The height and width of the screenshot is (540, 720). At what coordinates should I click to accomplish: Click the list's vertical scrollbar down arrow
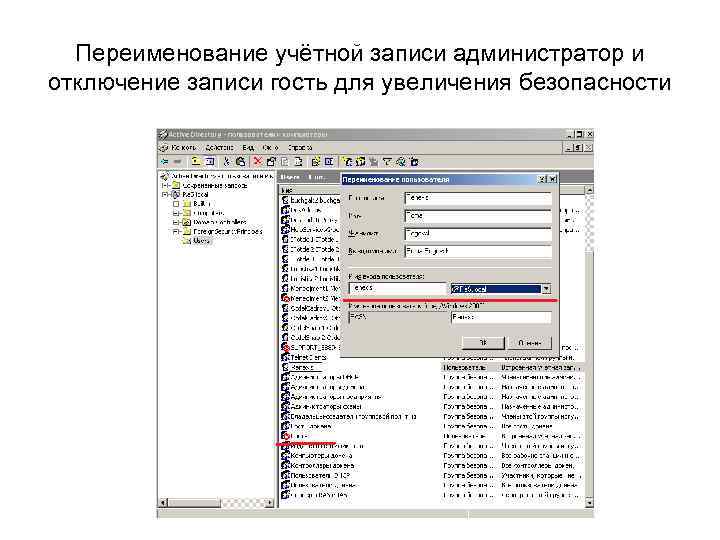(590, 503)
